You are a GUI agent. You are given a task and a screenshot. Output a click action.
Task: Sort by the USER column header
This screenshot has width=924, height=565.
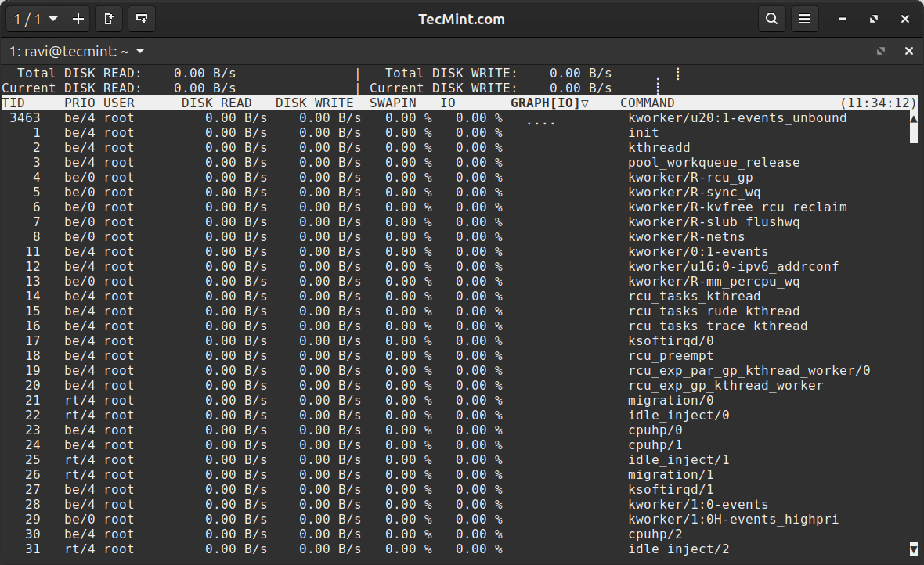[x=119, y=103]
